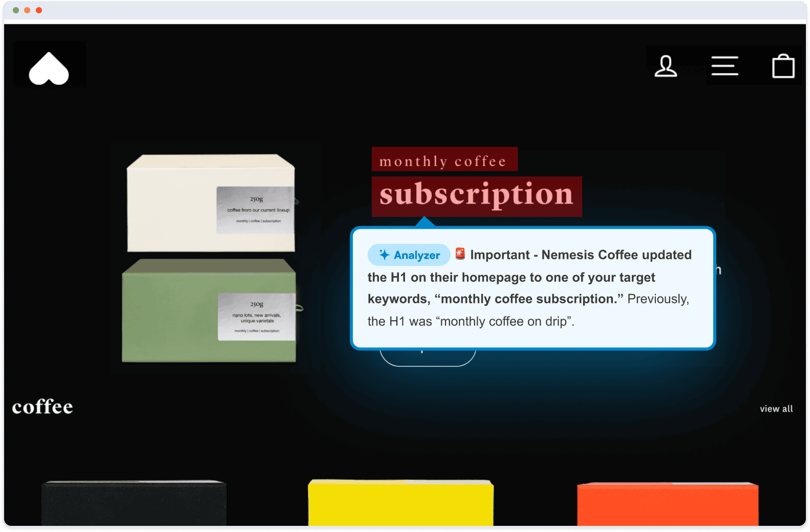This screenshot has height=532, width=810.
Task: Click the Analyzer badge in the tooltip
Action: [x=409, y=255]
